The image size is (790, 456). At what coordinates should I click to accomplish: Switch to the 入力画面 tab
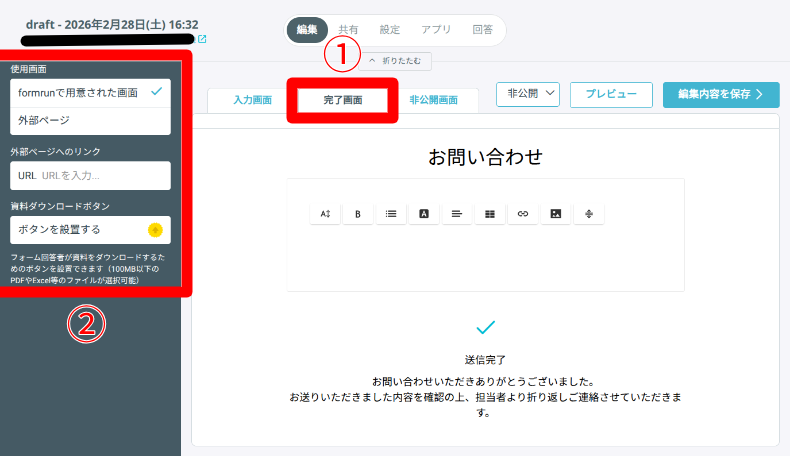(252, 100)
